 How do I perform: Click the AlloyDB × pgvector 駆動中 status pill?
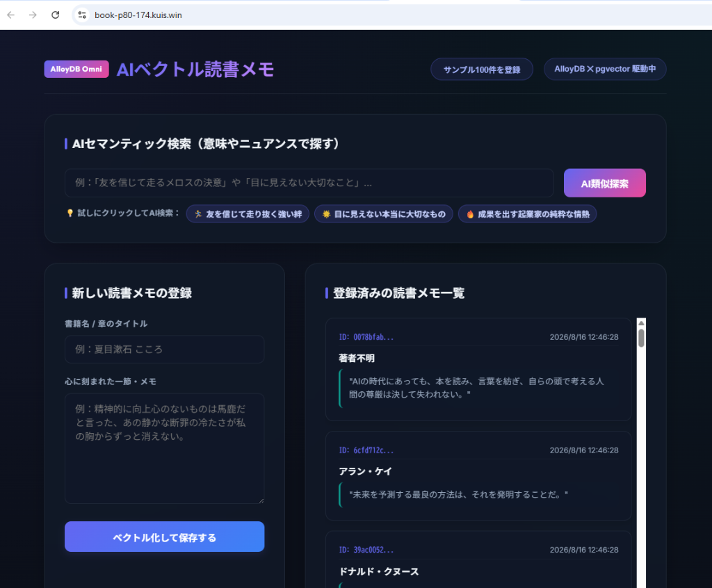[605, 69]
